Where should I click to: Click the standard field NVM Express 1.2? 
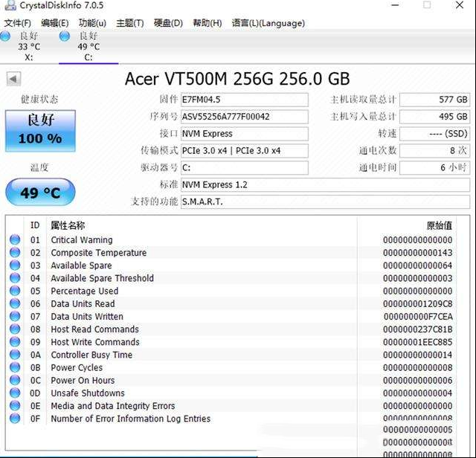point(325,185)
